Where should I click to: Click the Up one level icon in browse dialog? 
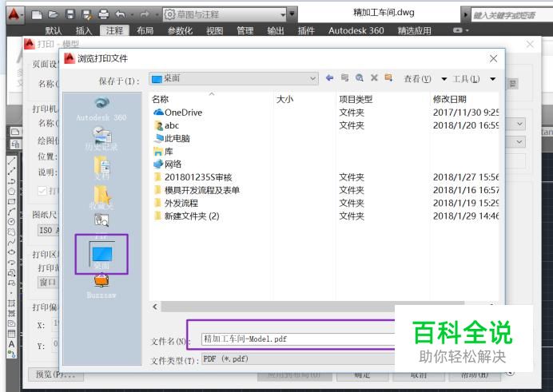point(344,77)
